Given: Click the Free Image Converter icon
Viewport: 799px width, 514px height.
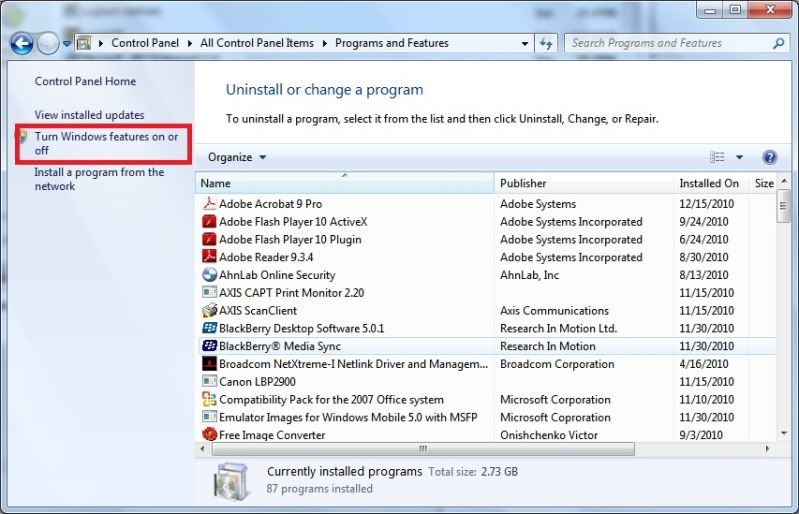Looking at the screenshot, I should click(x=210, y=435).
